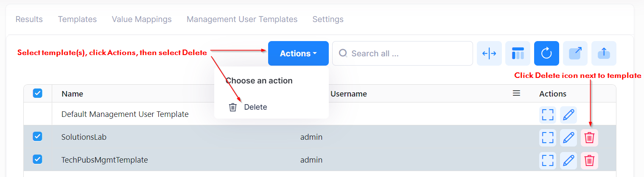Toggle the select all header checkbox

point(38,94)
